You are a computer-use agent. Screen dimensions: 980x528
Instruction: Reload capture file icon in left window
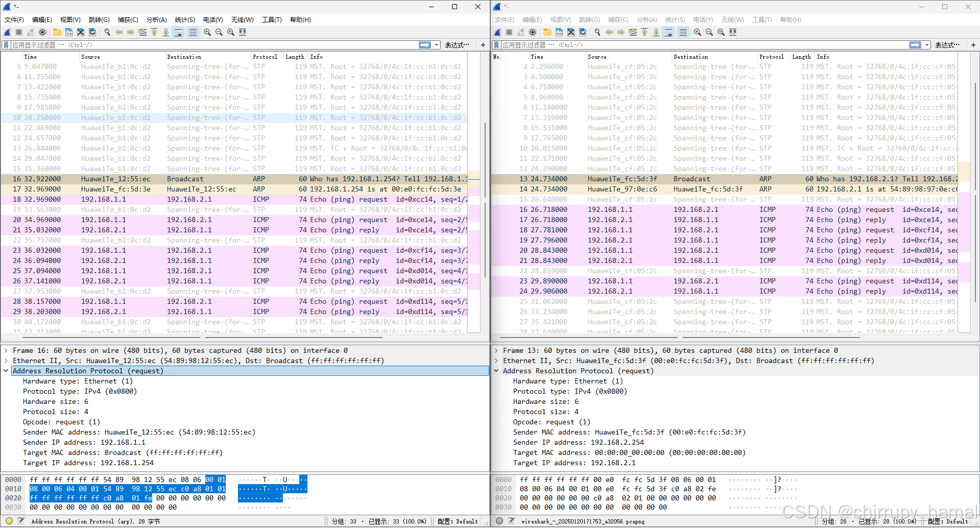pyautogui.click(x=92, y=32)
